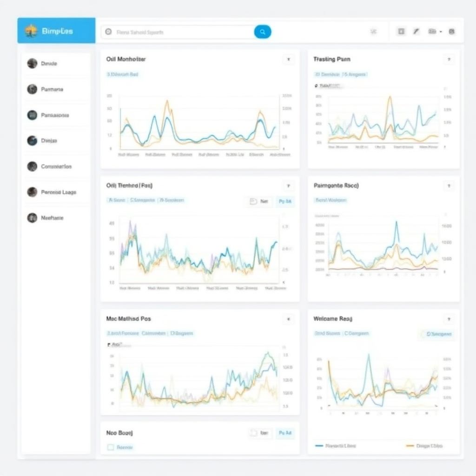This screenshot has width=476, height=476.
Task: Toggle the ber option in Noo Boarj panel
Action: point(259,433)
